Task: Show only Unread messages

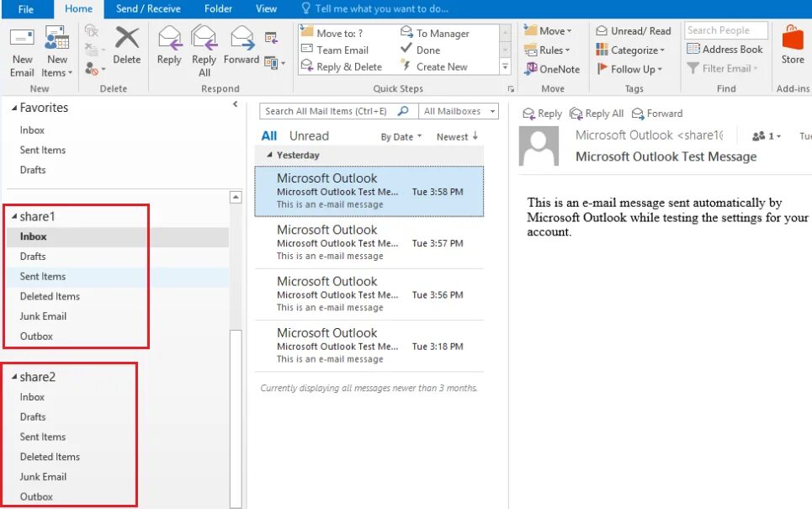Action: [309, 135]
